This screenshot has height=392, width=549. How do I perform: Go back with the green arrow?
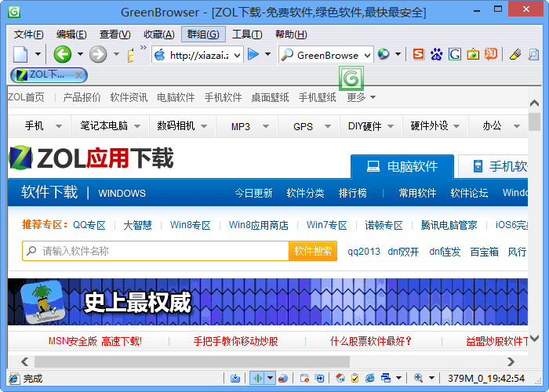(x=62, y=55)
